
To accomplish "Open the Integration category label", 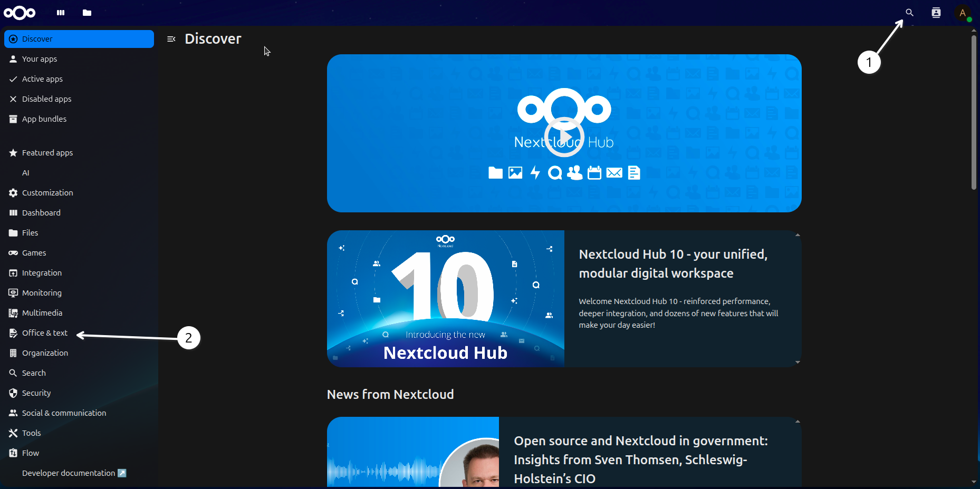I will click(x=42, y=273).
